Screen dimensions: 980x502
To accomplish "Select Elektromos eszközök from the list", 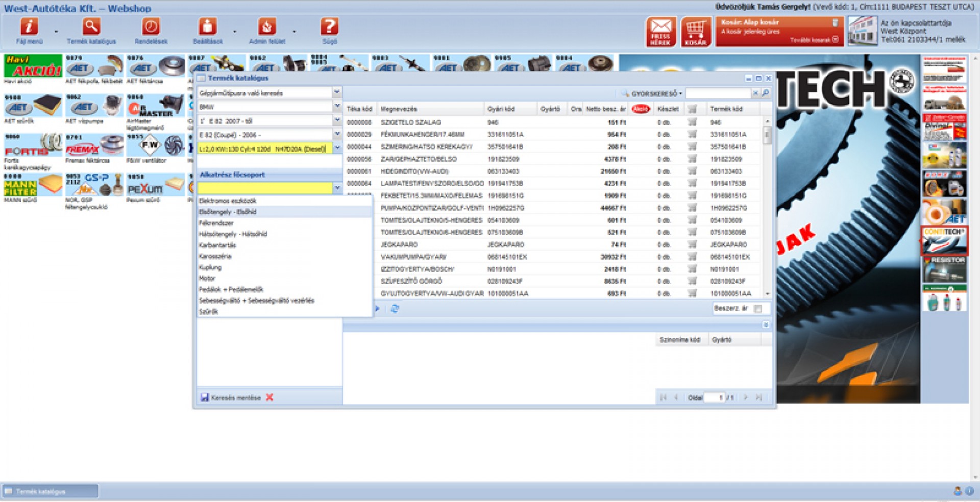I will [x=285, y=201].
